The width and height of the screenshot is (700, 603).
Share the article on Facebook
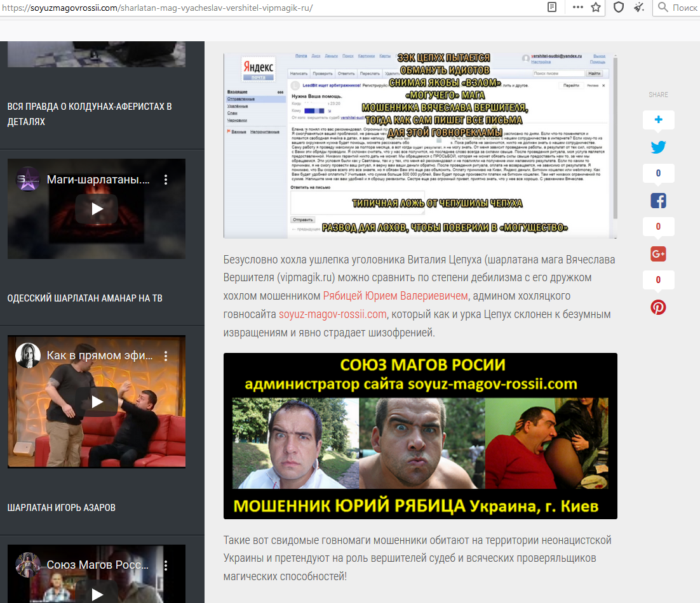(658, 201)
